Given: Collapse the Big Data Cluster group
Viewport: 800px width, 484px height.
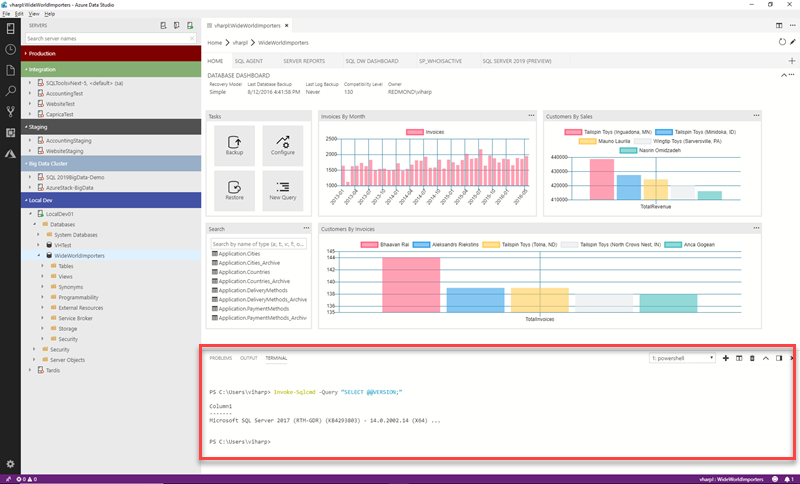Looking at the screenshot, I should [111, 163].
